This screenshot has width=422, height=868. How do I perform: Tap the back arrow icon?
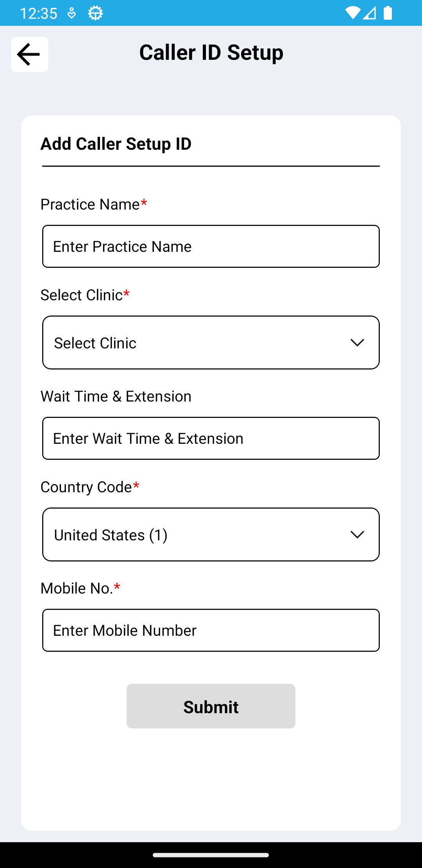[x=29, y=54]
